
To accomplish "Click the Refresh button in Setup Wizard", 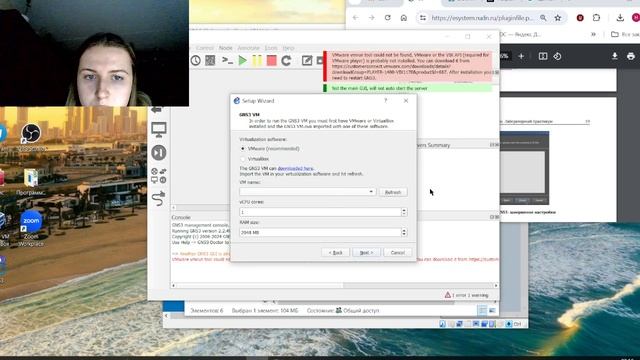I will pyautogui.click(x=393, y=192).
